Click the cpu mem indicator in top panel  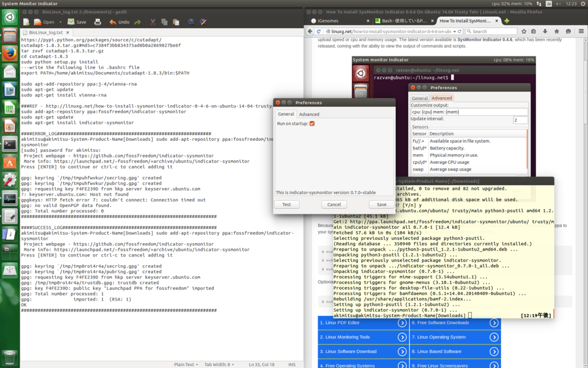click(x=512, y=3)
